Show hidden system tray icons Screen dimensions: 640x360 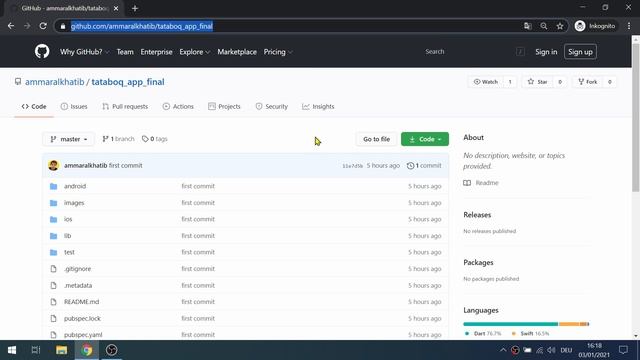pyautogui.click(x=503, y=350)
